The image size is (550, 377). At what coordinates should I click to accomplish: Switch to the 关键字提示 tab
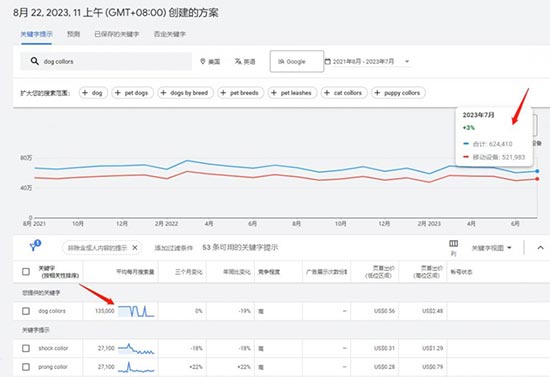[36, 34]
